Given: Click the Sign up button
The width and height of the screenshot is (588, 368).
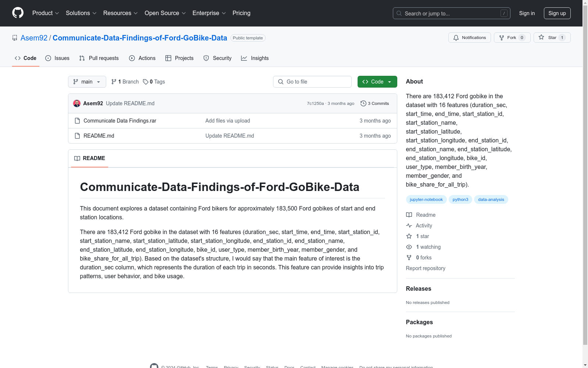Looking at the screenshot, I should (x=557, y=13).
